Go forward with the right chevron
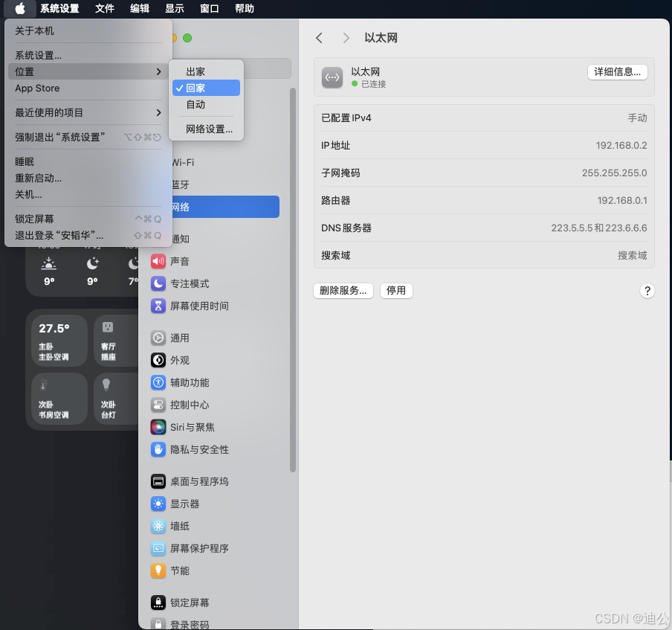Screen dimensions: 672x630 [346, 38]
